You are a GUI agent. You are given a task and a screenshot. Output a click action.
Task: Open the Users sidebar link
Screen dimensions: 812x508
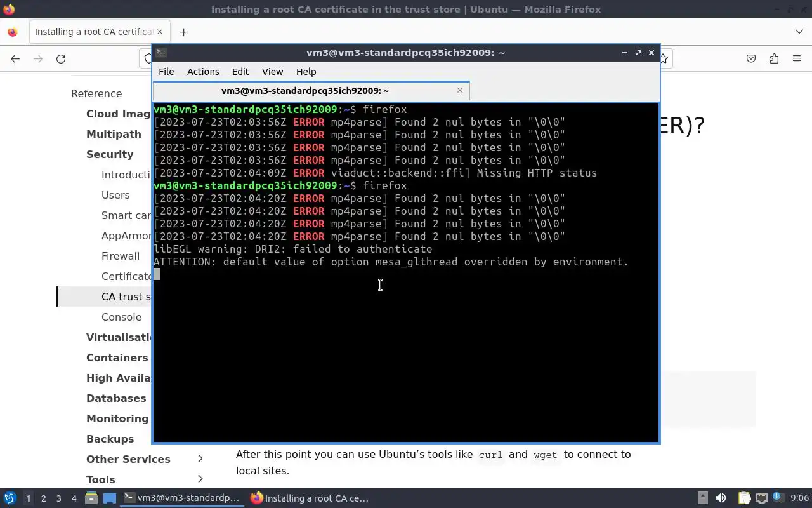pyautogui.click(x=115, y=195)
